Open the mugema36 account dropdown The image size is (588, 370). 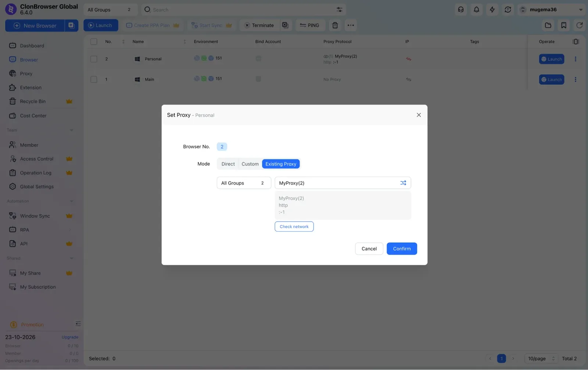(551, 10)
